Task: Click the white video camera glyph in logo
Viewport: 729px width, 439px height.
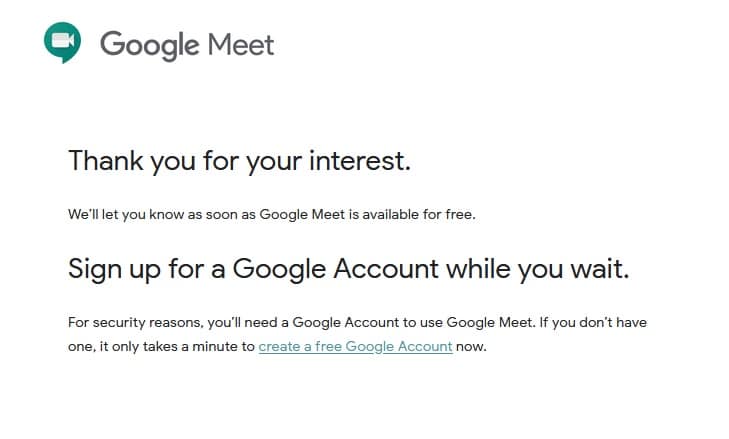Action: click(63, 40)
